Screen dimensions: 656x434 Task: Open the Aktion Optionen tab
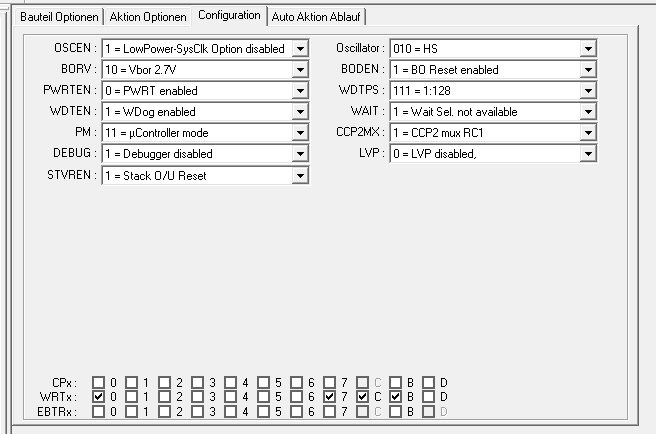tap(148, 17)
